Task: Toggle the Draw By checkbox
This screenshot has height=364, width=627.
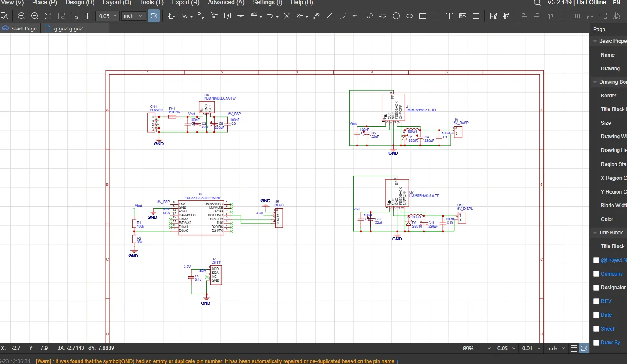Action: click(x=596, y=343)
